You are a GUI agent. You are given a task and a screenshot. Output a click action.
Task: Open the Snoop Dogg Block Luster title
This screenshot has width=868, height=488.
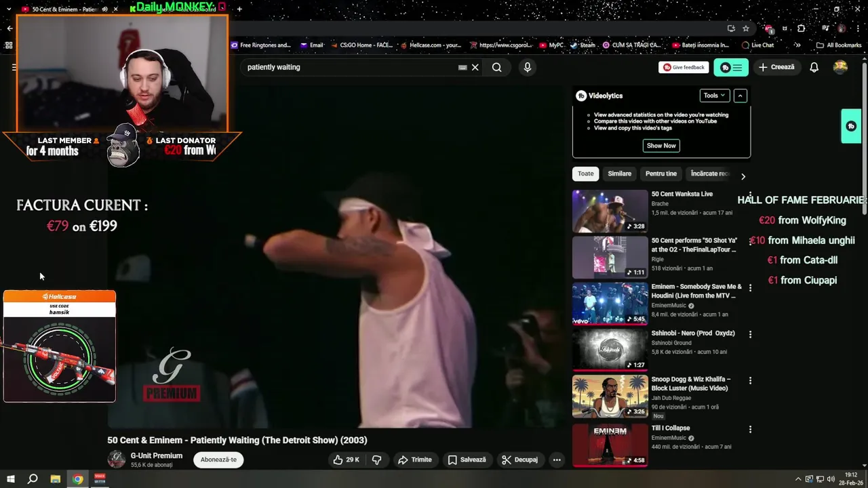click(691, 384)
